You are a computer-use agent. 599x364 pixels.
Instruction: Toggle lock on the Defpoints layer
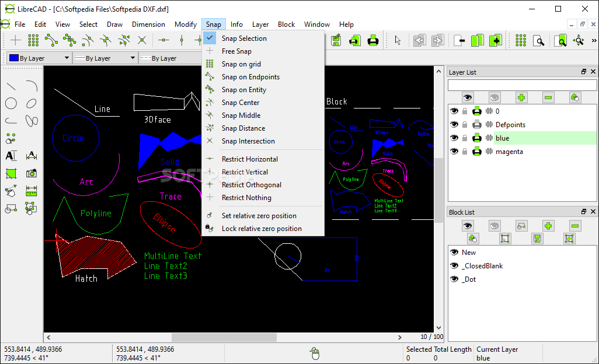[x=465, y=124]
